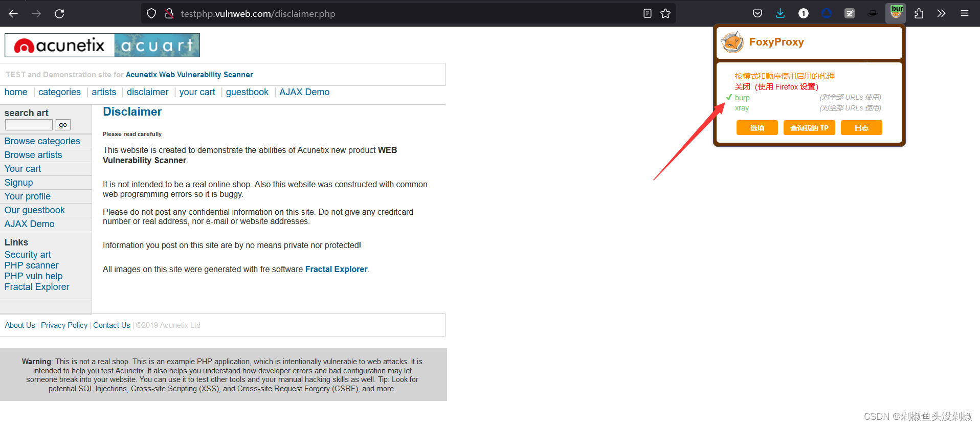Follow the PHP vuln help link

click(33, 276)
